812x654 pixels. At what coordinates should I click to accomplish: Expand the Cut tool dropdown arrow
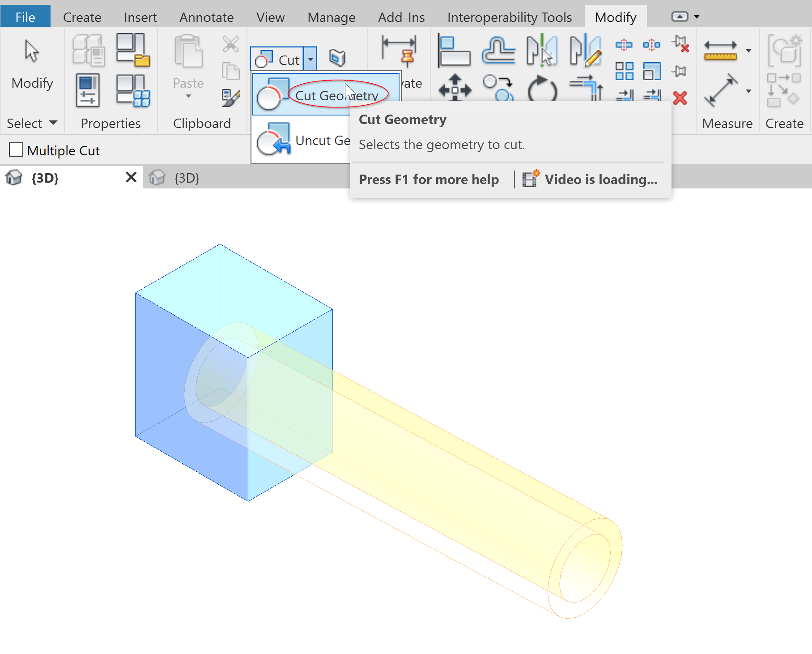click(310, 58)
